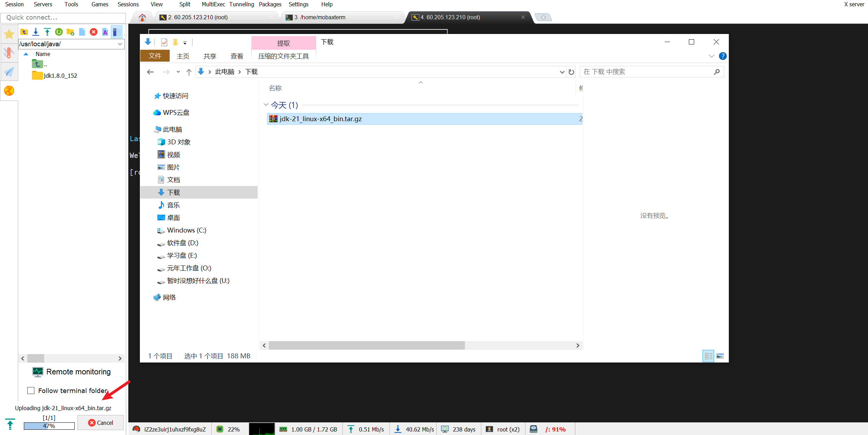The height and width of the screenshot is (435, 868).
Task: Collapse the 今天 (1) file group
Action: [266, 105]
